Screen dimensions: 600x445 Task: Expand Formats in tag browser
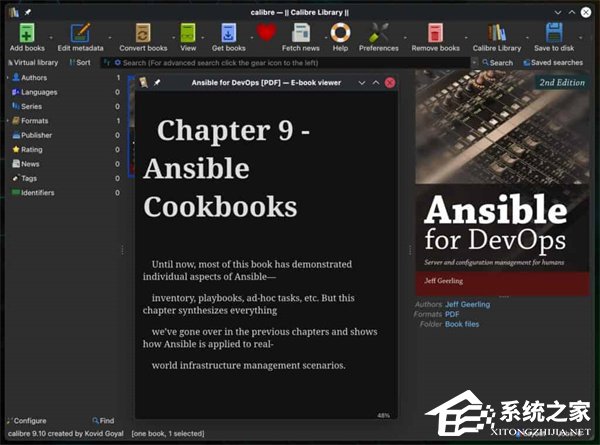(x=7, y=121)
